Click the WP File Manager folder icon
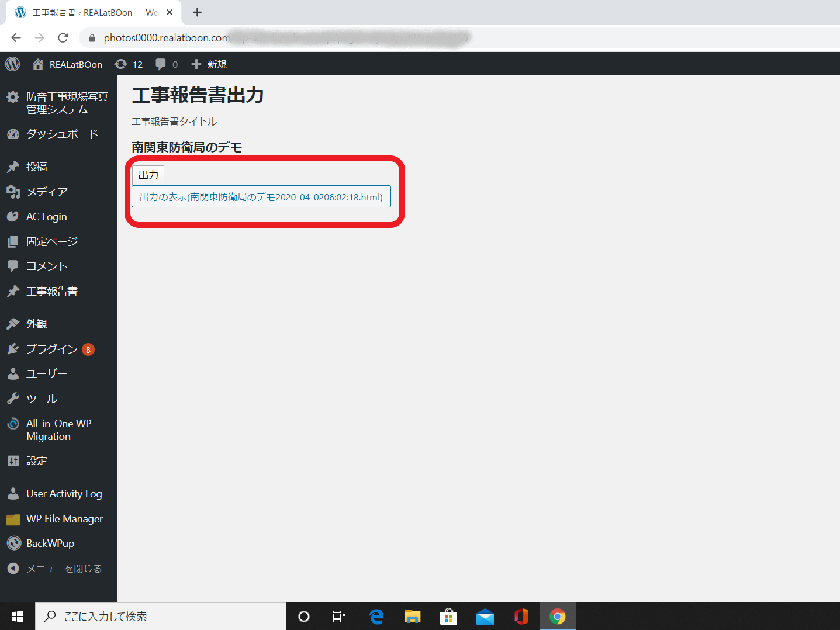Viewport: 840px width, 630px height. point(13,519)
